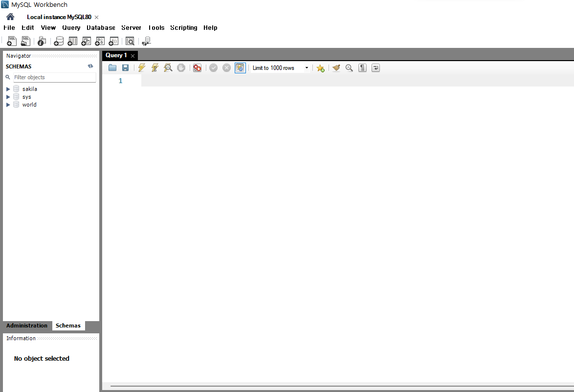Reconnect to the DBMS icon
Screen dimensions: 574x392
click(x=146, y=41)
